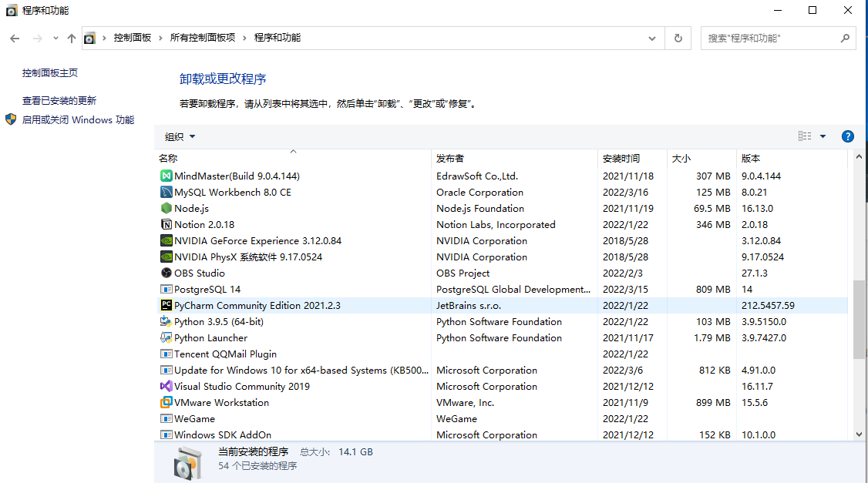The height and width of the screenshot is (483, 868).
Task: Click publisher Notion Labs, Incorporated
Action: (x=496, y=225)
